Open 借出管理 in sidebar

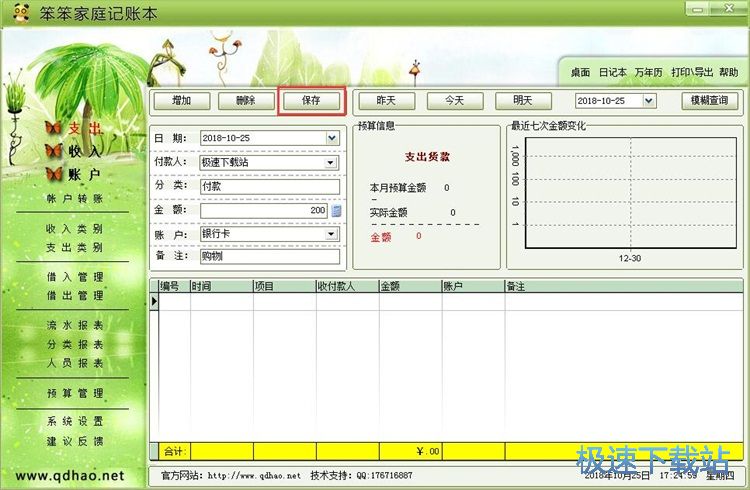75,295
